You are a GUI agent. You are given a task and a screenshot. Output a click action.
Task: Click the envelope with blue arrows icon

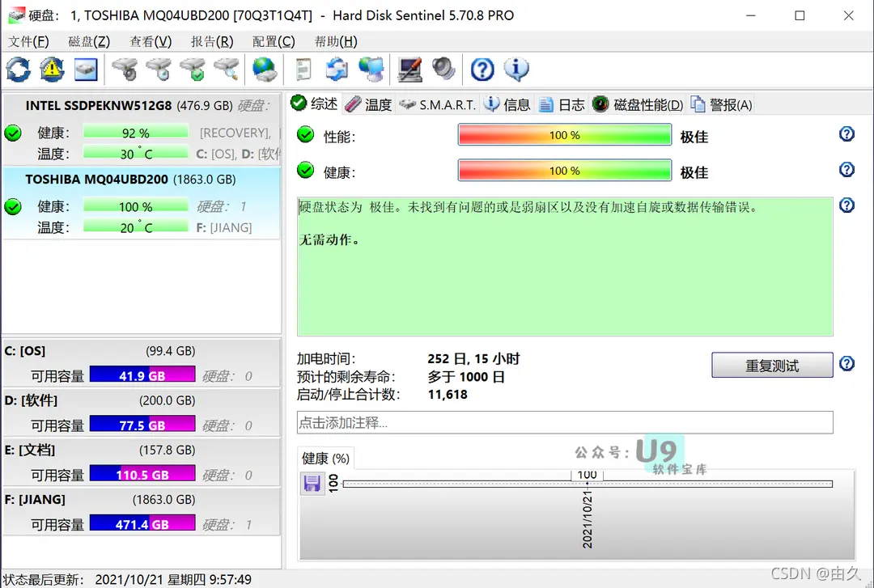click(x=337, y=70)
